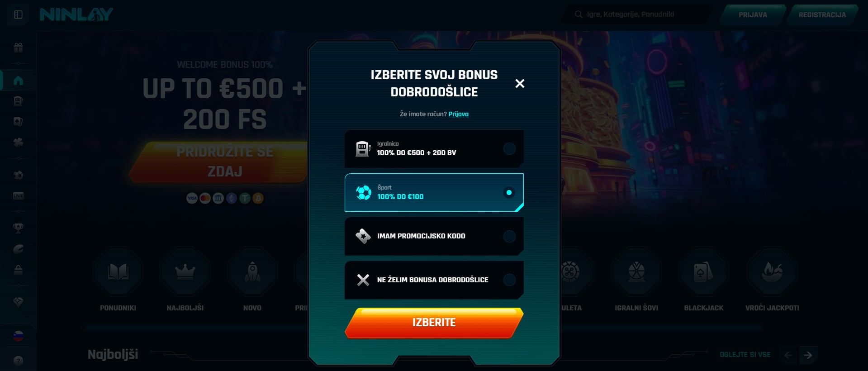Select the slot machine sidebar icon
Screen dimensions: 868x371
click(x=18, y=101)
